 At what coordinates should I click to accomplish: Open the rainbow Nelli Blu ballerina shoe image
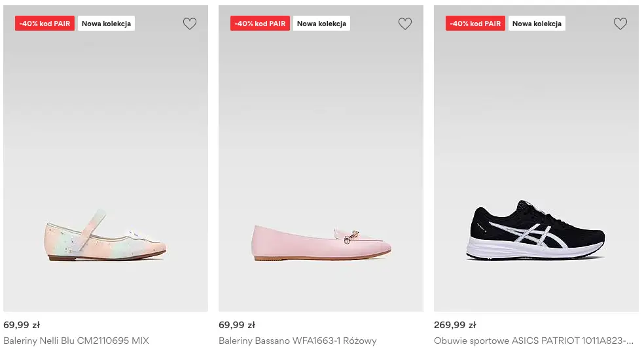106,235
